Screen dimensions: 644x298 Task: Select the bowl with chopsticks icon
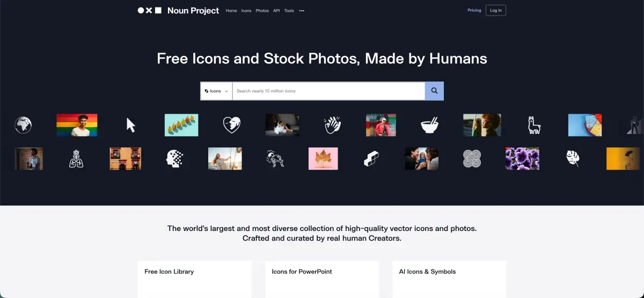(430, 125)
